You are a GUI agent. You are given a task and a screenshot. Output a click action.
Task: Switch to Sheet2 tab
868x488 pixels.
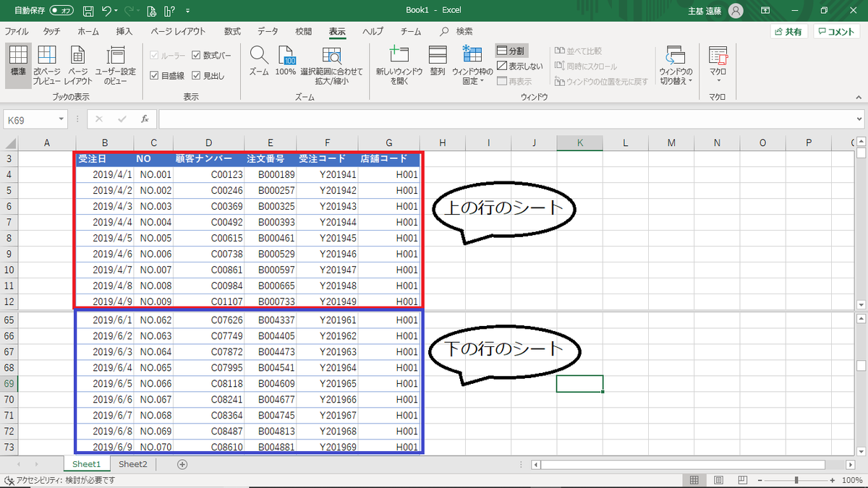[133, 464]
